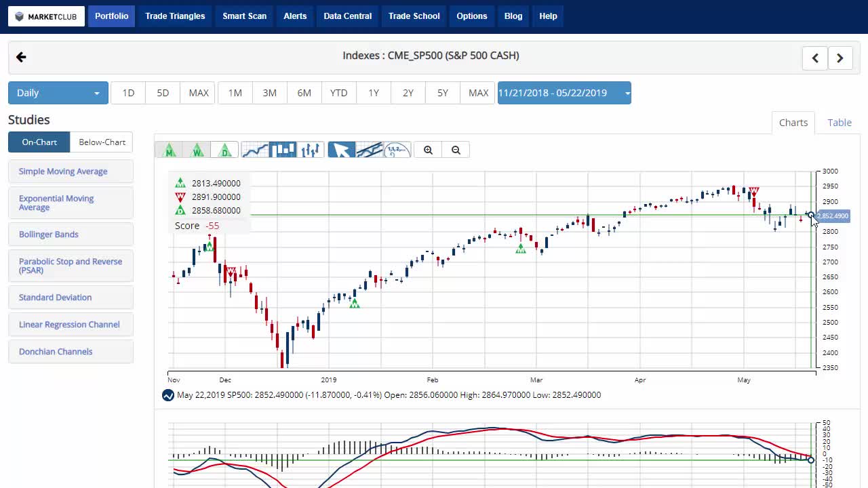Switch to candlestick chart type
The width and height of the screenshot is (868, 488).
click(283, 150)
